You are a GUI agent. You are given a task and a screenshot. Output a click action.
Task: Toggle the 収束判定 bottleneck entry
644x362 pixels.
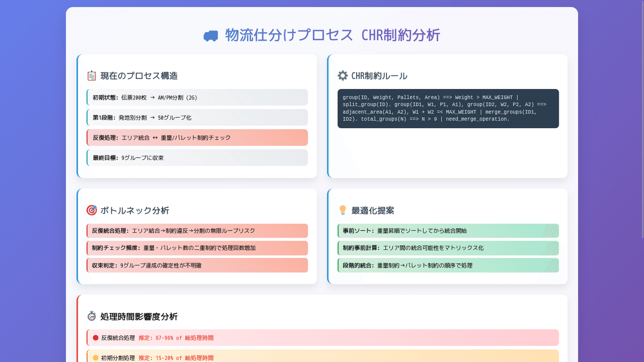click(x=197, y=265)
